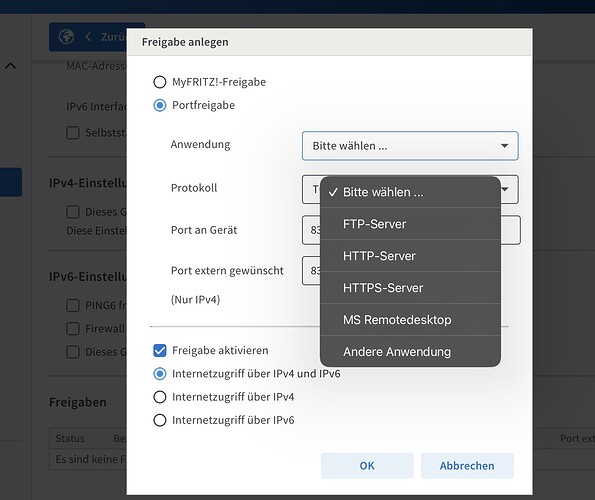Click the 'Diese Einstel...' note in the background
The image size is (595, 500).
tap(96, 231)
